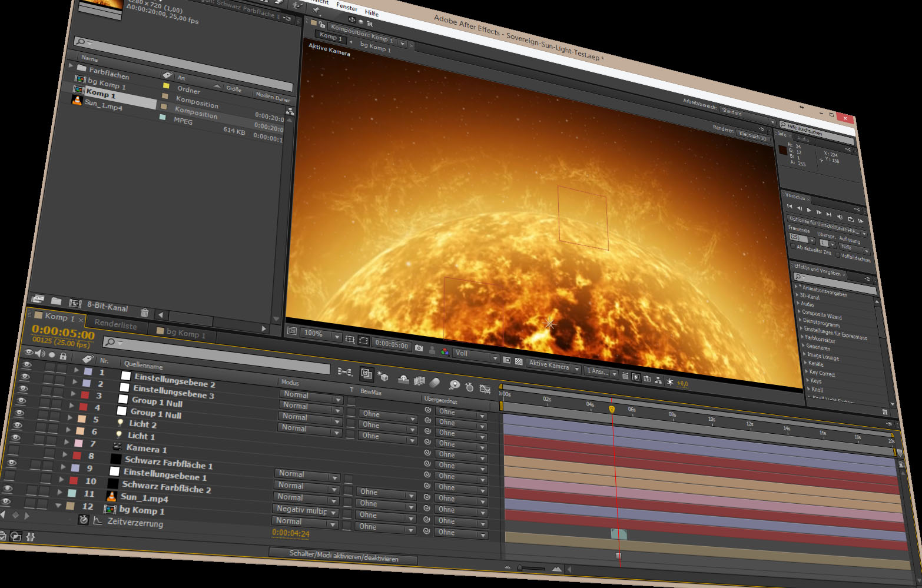Viewport: 922px width, 588px height.
Task: Click the 0:00:05:00 time button in viewer
Action: (392, 344)
